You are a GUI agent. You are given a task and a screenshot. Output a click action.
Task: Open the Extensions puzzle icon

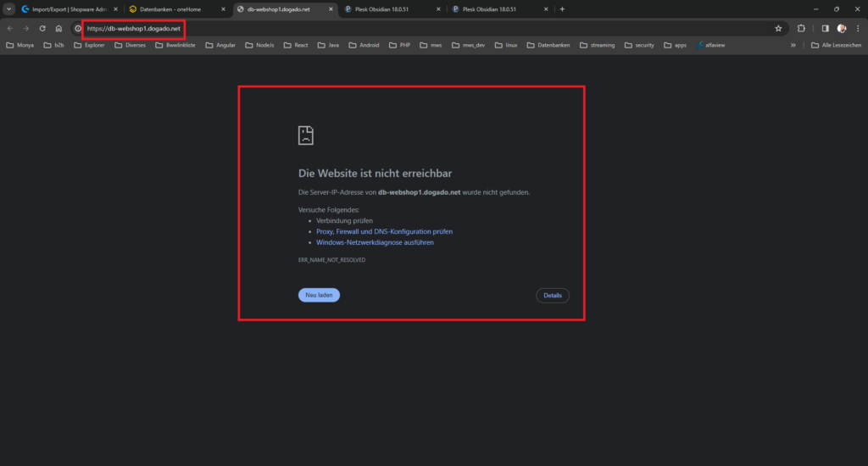pyautogui.click(x=801, y=28)
